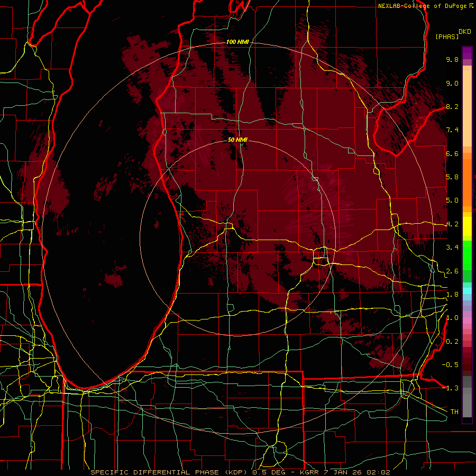The height and width of the screenshot is (476, 476).
Task: Click the TH threshold legend label
Action: [454, 411]
